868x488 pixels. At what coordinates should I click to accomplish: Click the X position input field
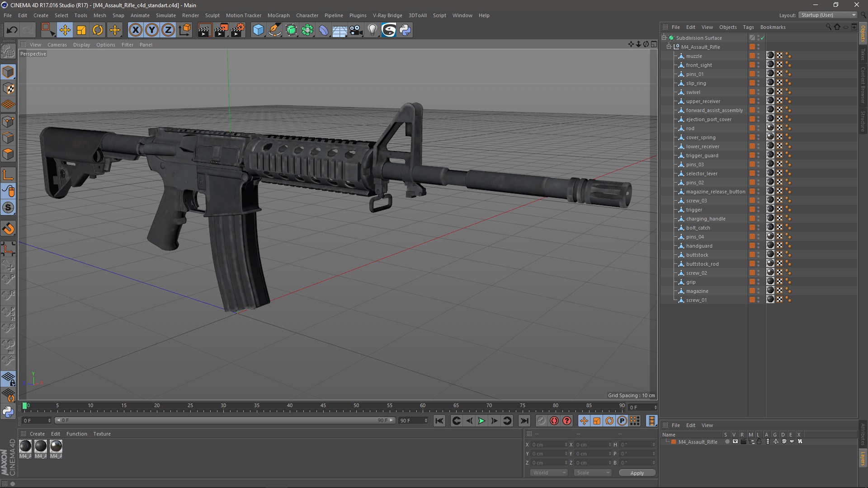tap(548, 445)
